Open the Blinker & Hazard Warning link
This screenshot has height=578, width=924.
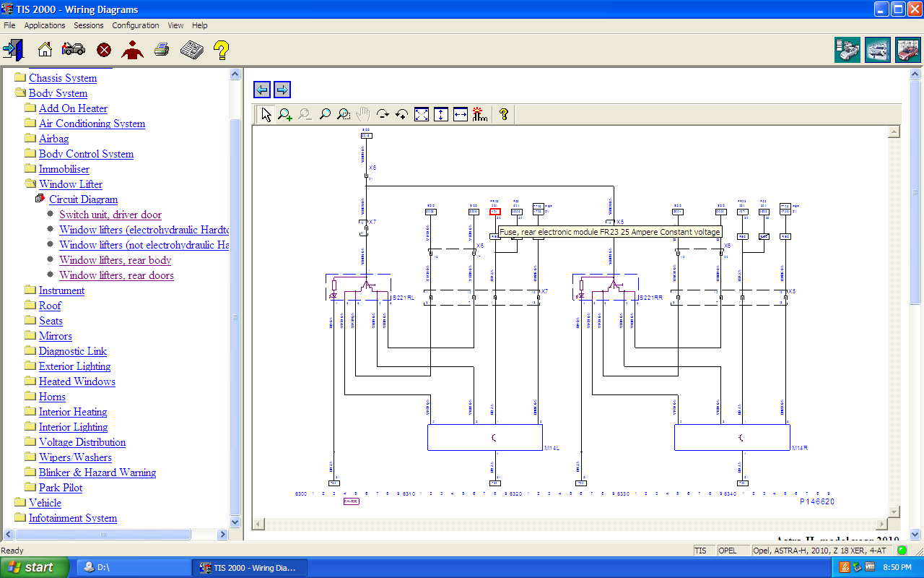click(x=97, y=473)
